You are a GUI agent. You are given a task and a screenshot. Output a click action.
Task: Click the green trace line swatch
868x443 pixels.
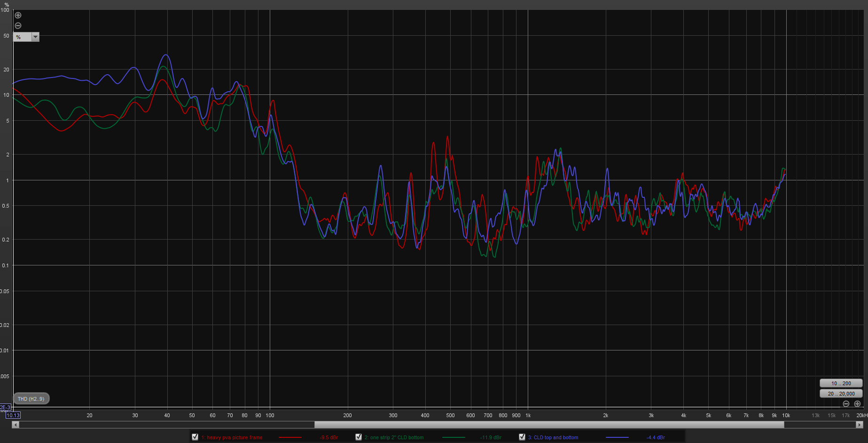454,437
